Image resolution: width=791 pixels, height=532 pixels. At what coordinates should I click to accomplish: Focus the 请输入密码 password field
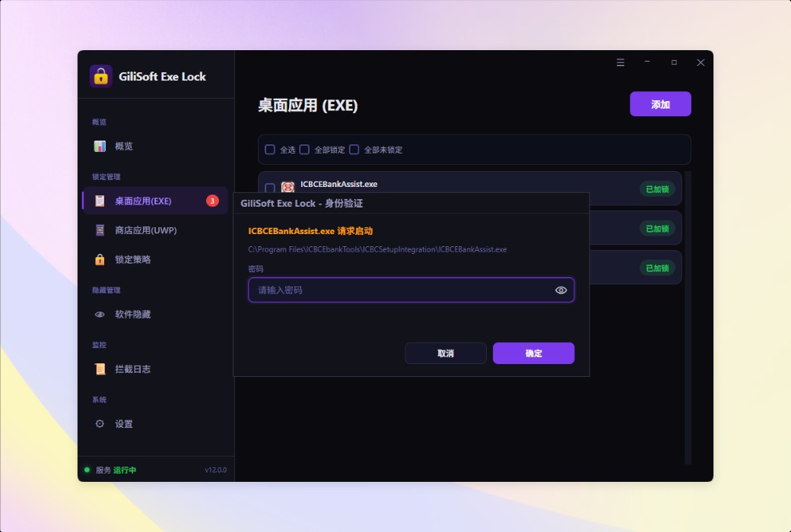click(x=411, y=290)
